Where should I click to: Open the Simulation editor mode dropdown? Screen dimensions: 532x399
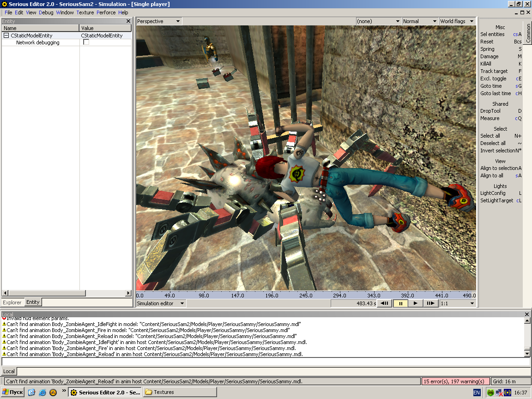point(161,303)
